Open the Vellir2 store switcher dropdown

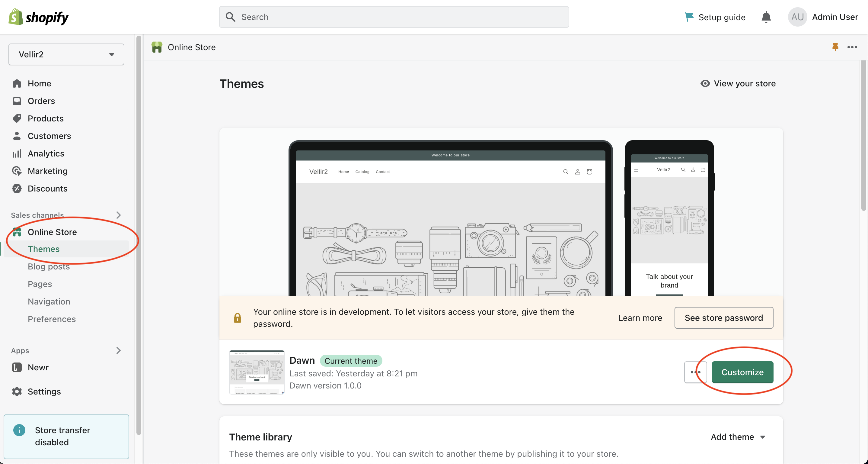(x=66, y=54)
